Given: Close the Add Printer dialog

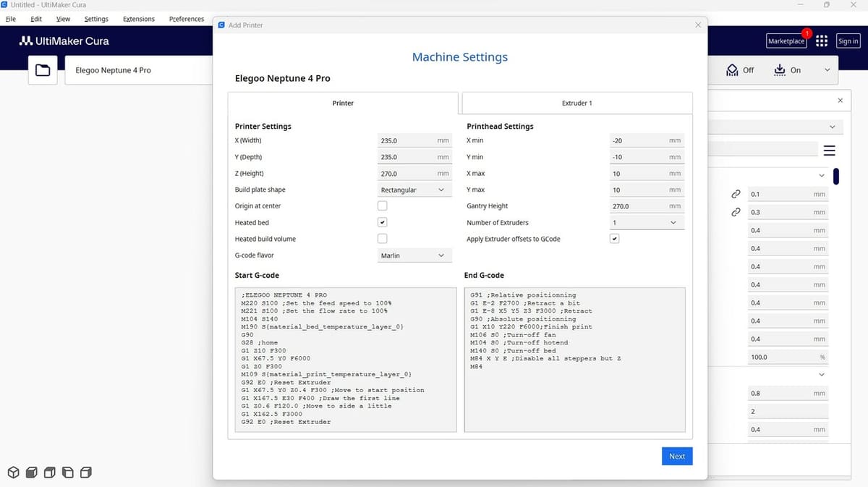Looking at the screenshot, I should pos(698,25).
